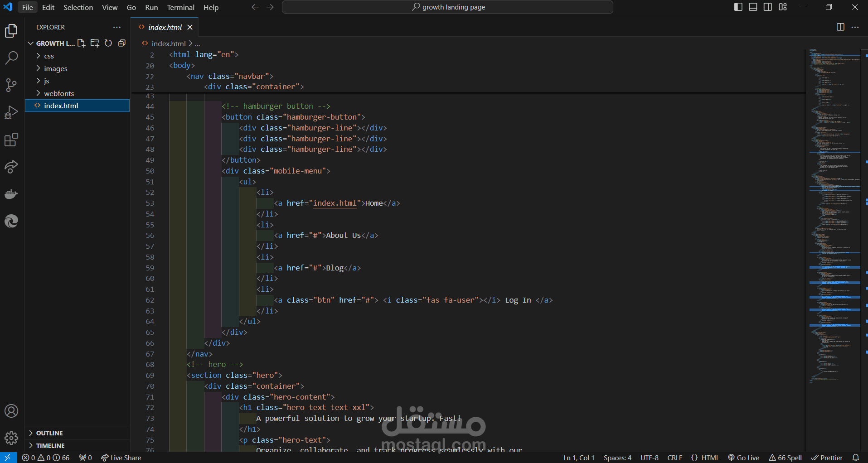The image size is (868, 463).
Task: Open the Edit menu
Action: [48, 7]
